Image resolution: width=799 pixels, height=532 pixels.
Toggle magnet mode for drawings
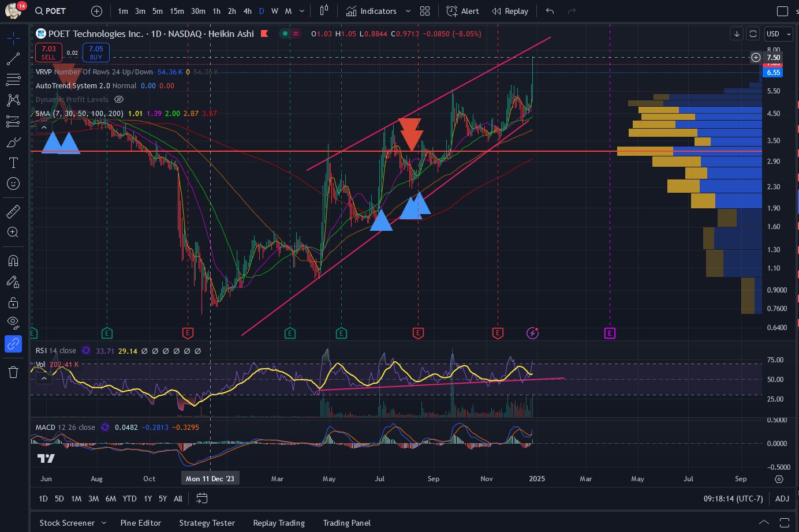click(13, 260)
